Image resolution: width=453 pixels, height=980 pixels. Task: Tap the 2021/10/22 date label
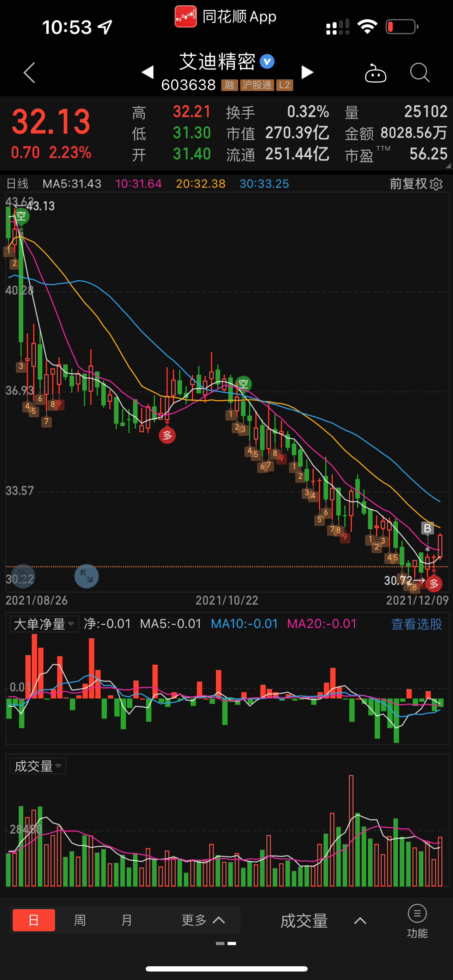coord(227,601)
